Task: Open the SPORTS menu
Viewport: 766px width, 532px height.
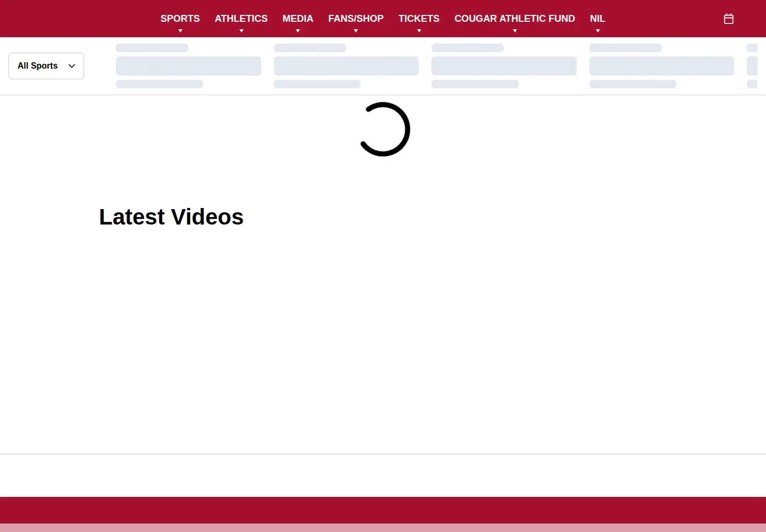Action: [180, 19]
